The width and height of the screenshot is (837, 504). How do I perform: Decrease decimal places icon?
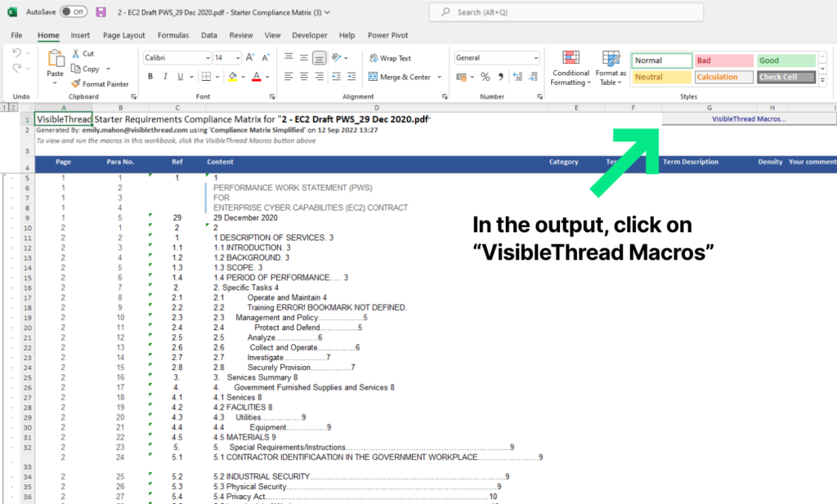pos(533,77)
